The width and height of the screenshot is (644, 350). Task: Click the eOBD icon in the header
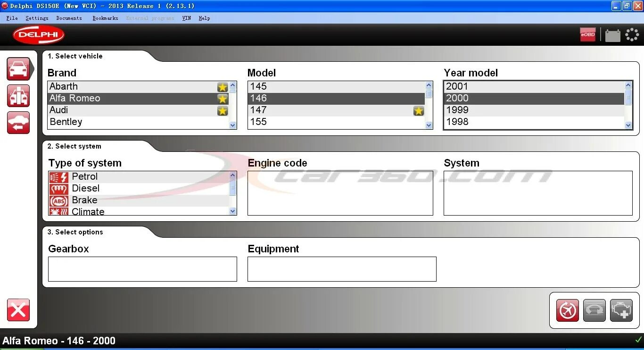click(588, 34)
